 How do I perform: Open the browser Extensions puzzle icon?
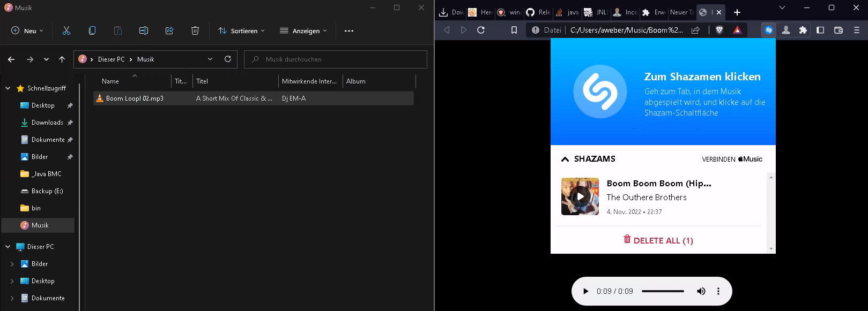click(803, 30)
